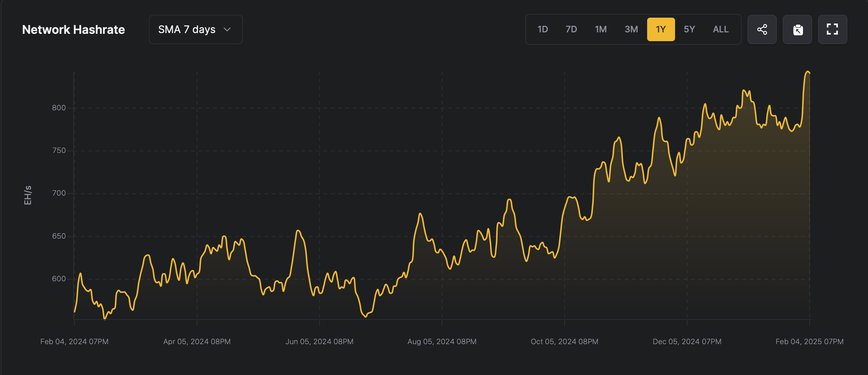Click the Network Hashrate title
This screenshot has height=375, width=868.
tap(73, 29)
